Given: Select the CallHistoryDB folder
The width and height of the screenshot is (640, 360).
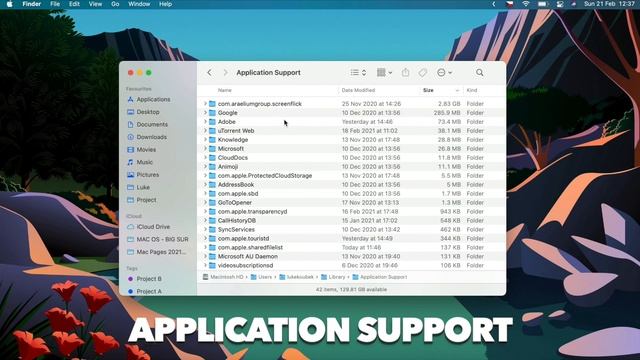Looking at the screenshot, I should coord(351,220).
